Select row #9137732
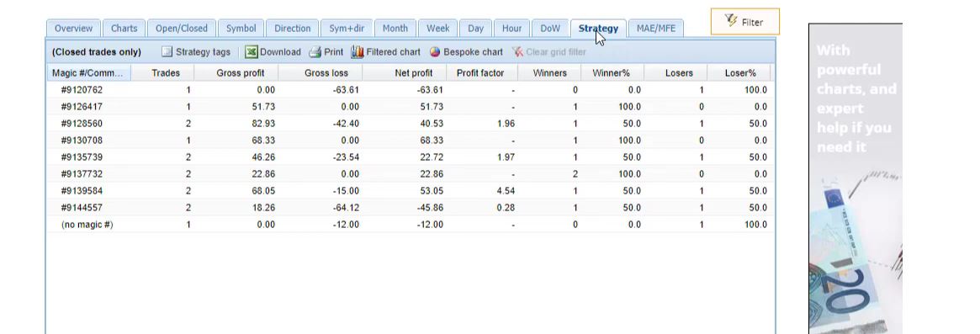Screen dimensions: 980x334 [411, 174]
